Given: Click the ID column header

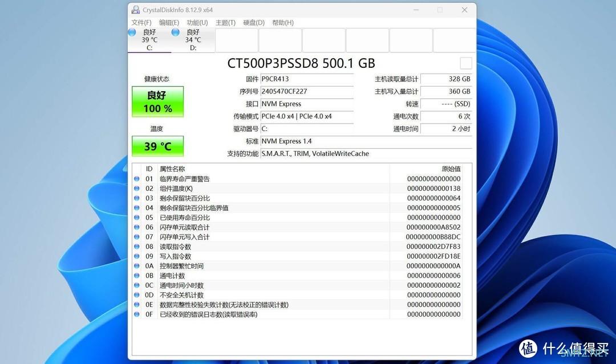Looking at the screenshot, I should coord(149,169).
